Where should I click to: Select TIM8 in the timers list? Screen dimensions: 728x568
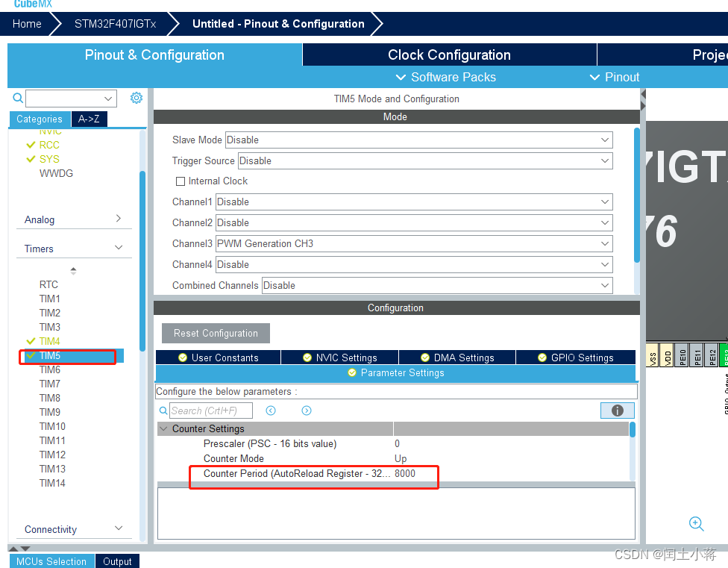[x=50, y=398]
